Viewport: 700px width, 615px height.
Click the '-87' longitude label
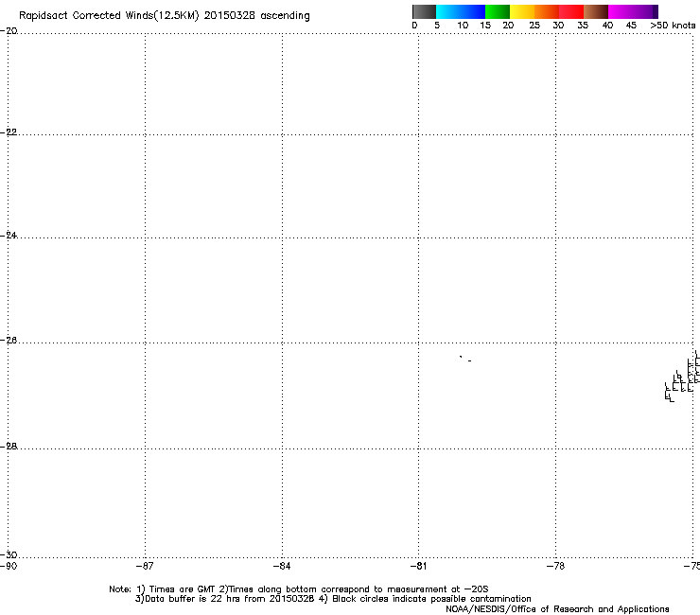(145, 567)
